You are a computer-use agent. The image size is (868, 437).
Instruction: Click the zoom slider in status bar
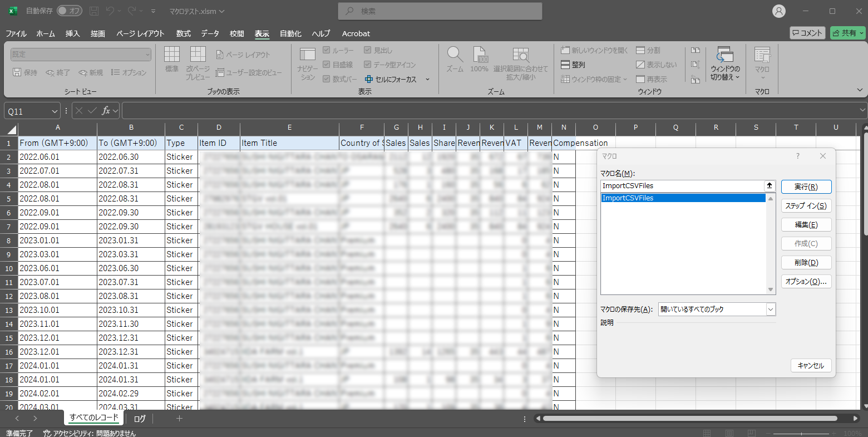click(x=801, y=433)
